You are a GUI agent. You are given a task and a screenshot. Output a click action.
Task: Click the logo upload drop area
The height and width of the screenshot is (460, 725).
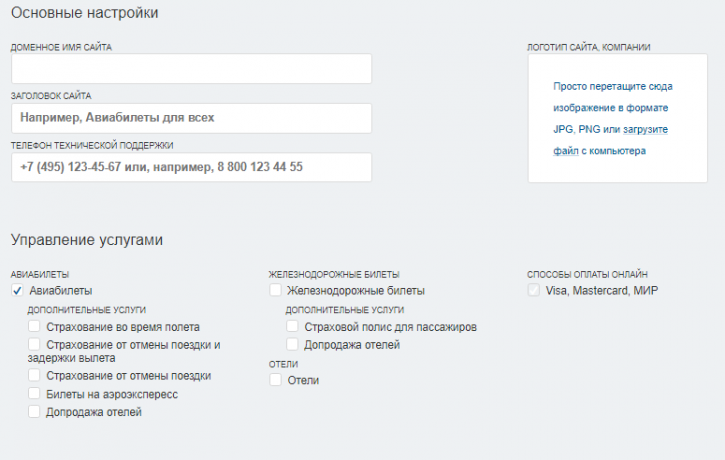(617, 118)
